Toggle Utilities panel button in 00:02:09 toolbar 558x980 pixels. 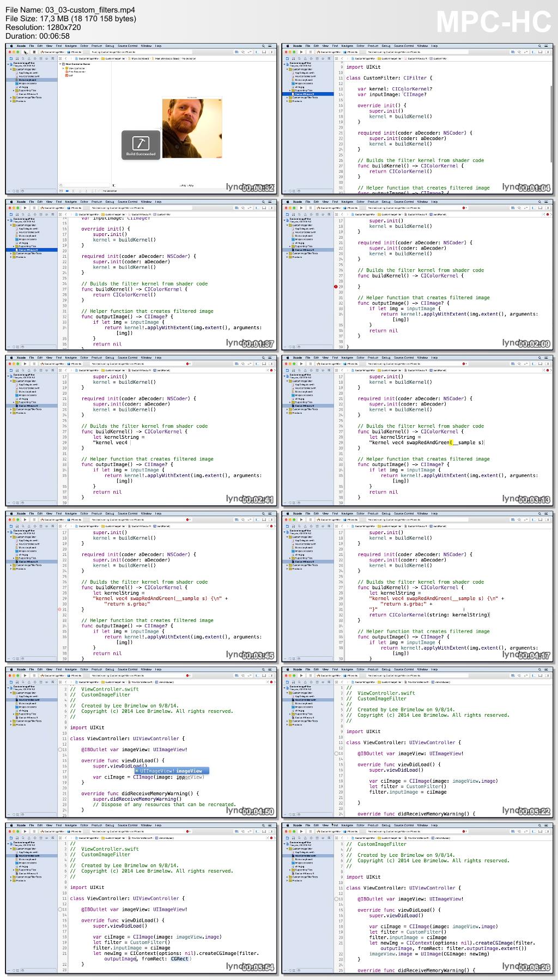547,208
